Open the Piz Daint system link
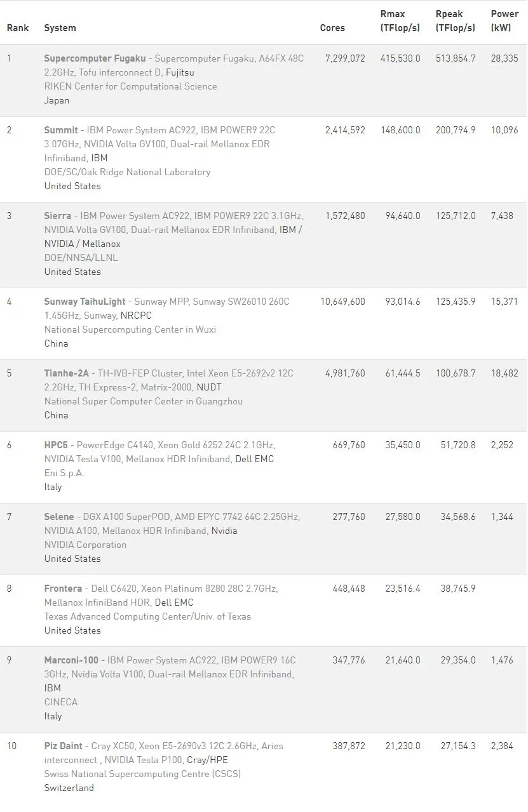 click(x=64, y=746)
